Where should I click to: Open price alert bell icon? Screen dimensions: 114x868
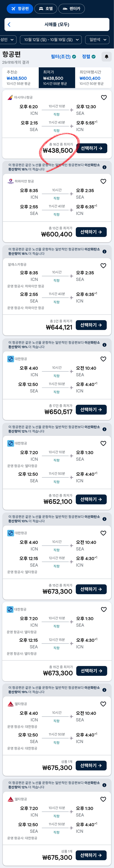(x=106, y=57)
